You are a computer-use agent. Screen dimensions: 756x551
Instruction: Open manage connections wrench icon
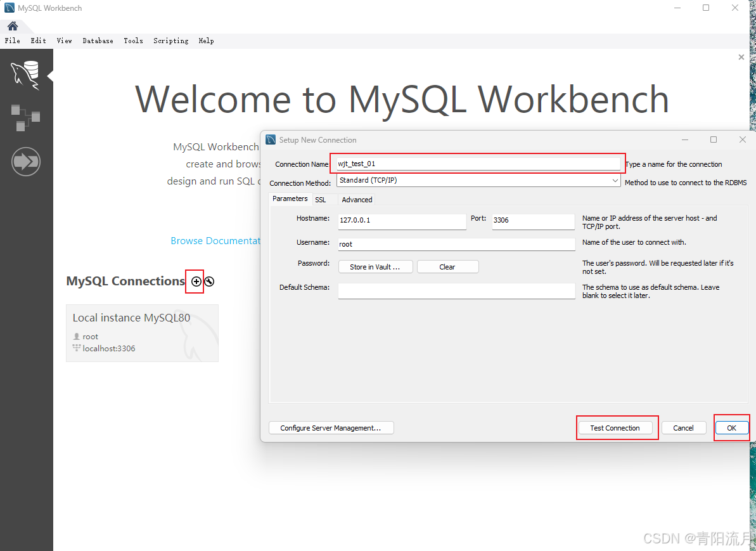click(x=209, y=282)
